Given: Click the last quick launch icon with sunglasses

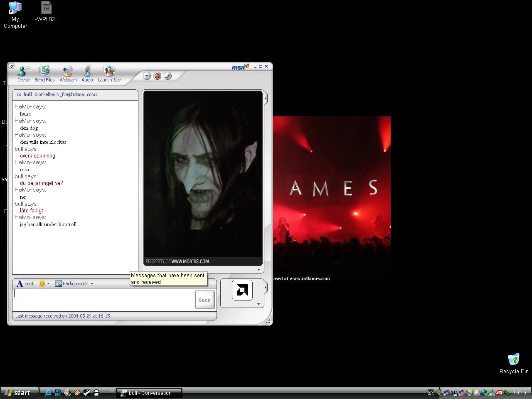Looking at the screenshot, I should 96,393.
